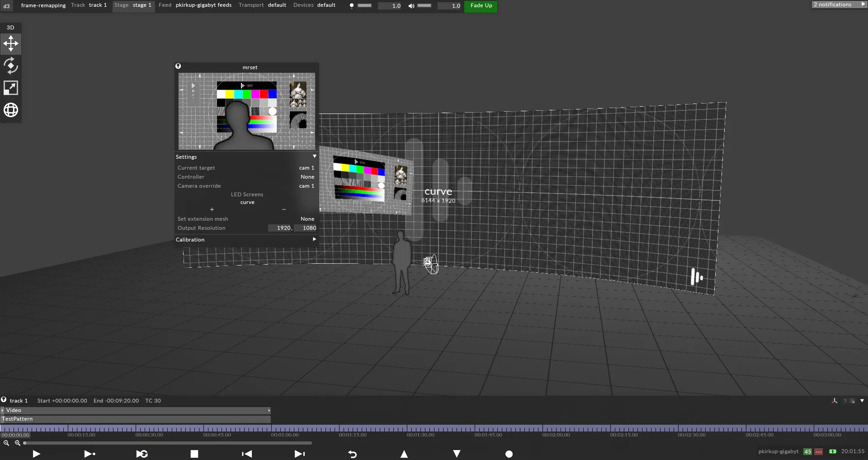The width and height of the screenshot is (868, 460).
Task: Click the mrset stage preview thumbnail
Action: tap(246, 112)
